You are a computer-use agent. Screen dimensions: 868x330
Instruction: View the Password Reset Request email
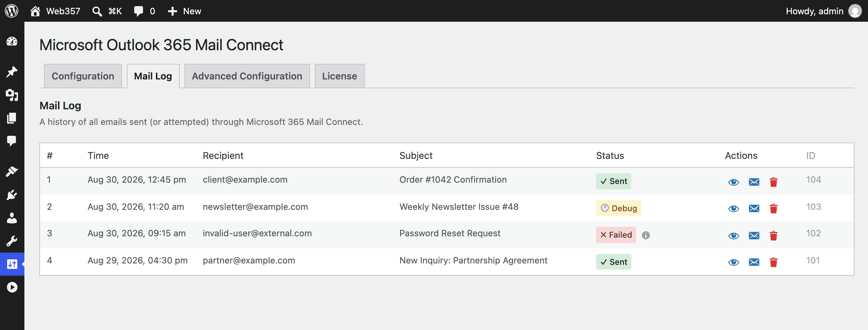734,236
